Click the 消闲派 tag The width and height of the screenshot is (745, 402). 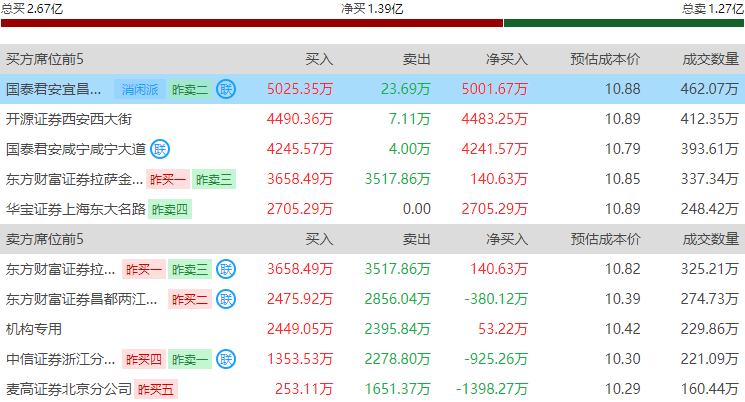(x=140, y=89)
